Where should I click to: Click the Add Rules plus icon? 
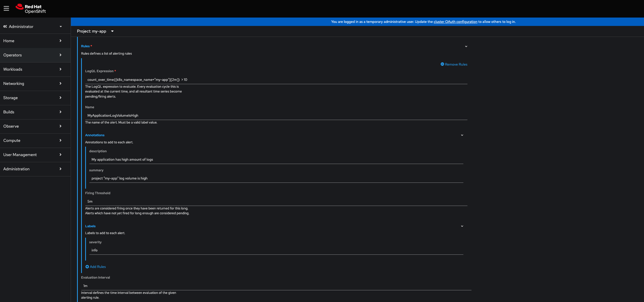[x=87, y=267]
